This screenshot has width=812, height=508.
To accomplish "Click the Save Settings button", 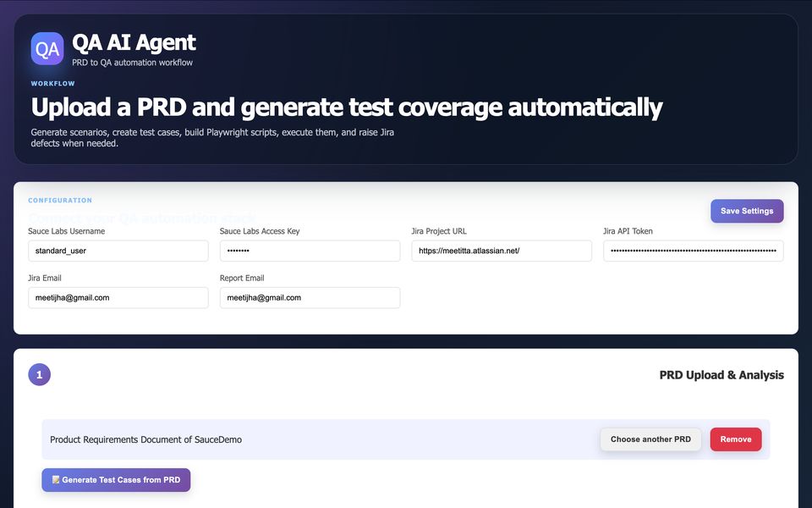I will pos(747,211).
